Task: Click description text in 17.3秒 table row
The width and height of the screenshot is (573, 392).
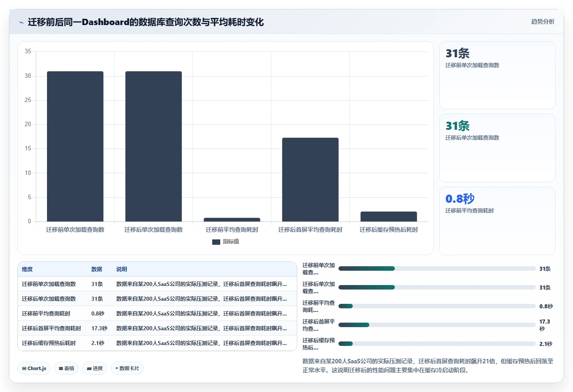Action: [201, 328]
